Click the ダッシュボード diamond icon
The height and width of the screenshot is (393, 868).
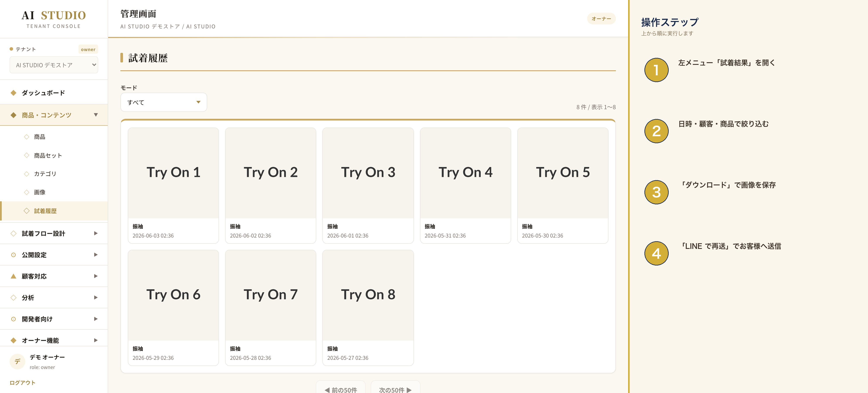click(x=14, y=93)
